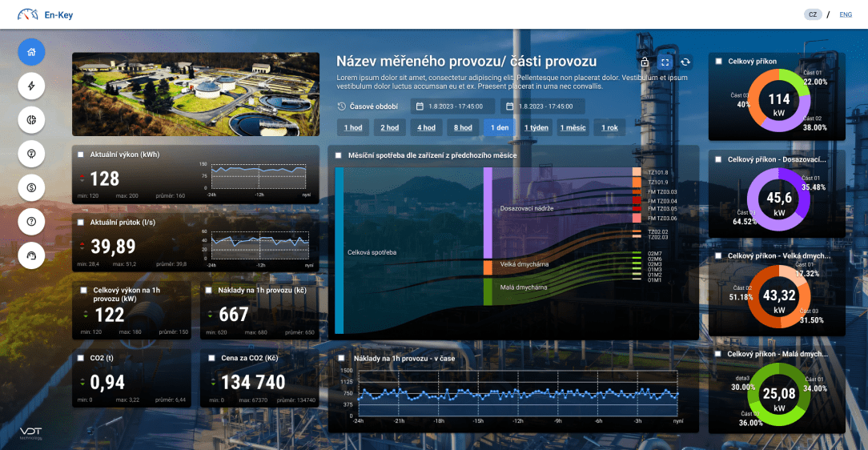Enable the Celkový příkon checkbox
This screenshot has width=868, height=450.
pyautogui.click(x=719, y=62)
